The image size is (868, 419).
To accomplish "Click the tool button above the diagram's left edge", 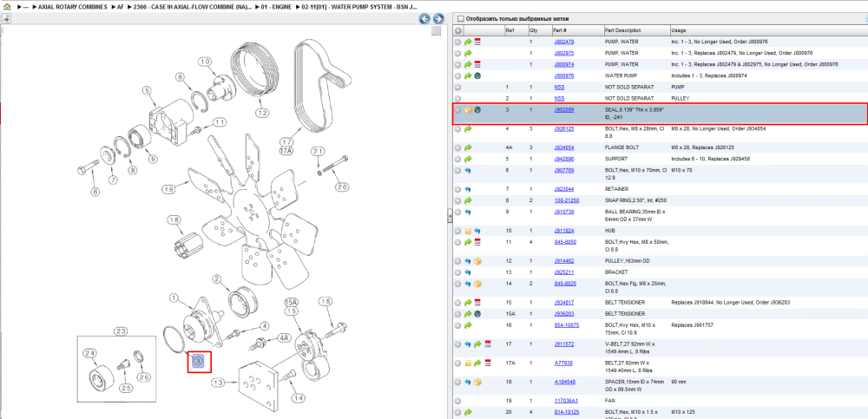I will pos(6,18).
